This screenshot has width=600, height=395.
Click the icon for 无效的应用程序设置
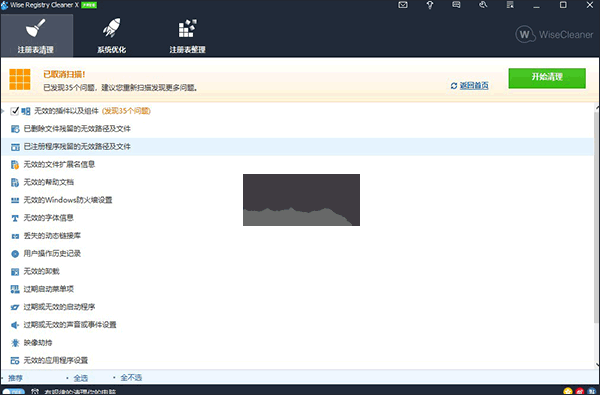15,361
